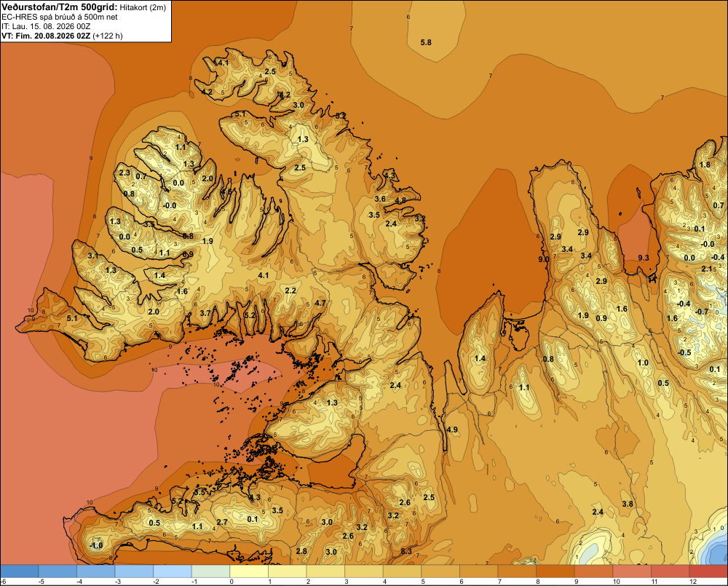Click legend color swatch between 11 and 12

click(x=670, y=571)
